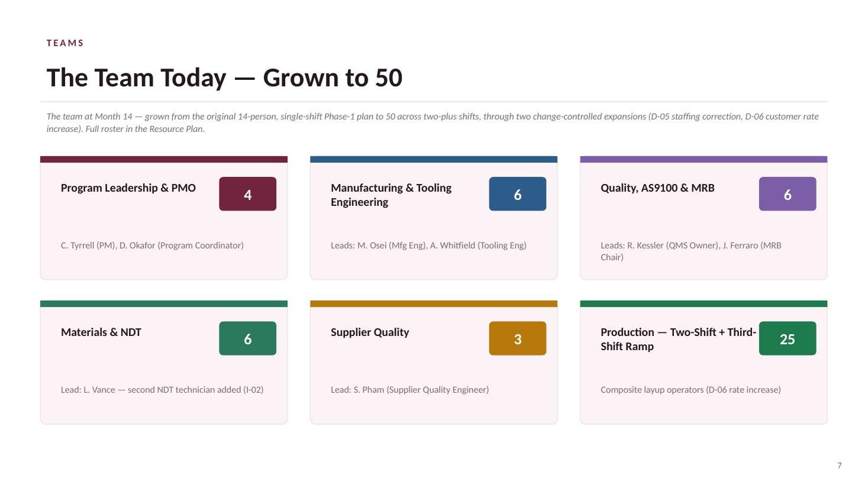
Task: Select the Manufacturing & Tooling Engineering title
Action: point(391,195)
